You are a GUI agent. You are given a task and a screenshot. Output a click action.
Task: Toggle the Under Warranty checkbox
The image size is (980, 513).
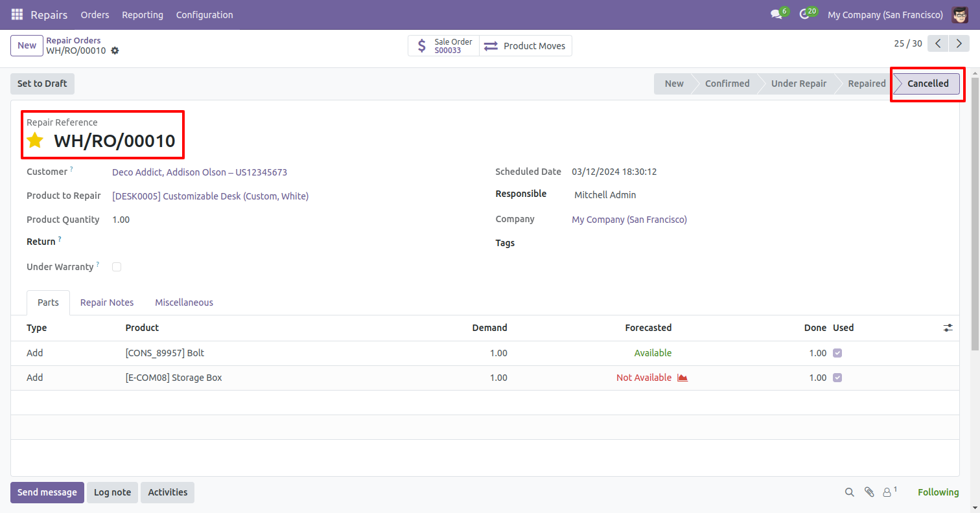[x=117, y=267]
